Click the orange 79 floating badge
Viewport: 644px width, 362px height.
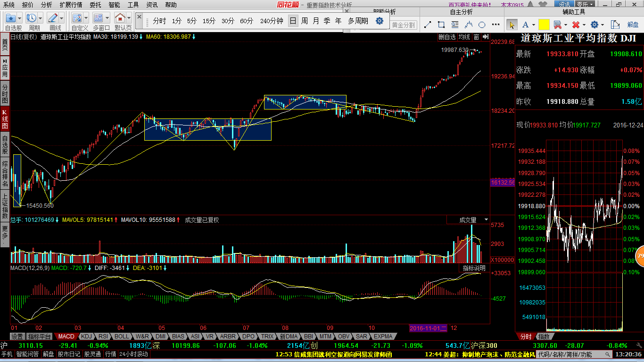pyautogui.click(x=640, y=256)
